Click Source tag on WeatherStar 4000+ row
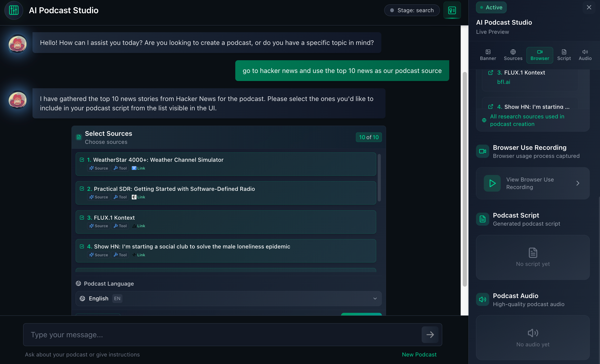Viewport: 600px width, 364px height. click(99, 168)
